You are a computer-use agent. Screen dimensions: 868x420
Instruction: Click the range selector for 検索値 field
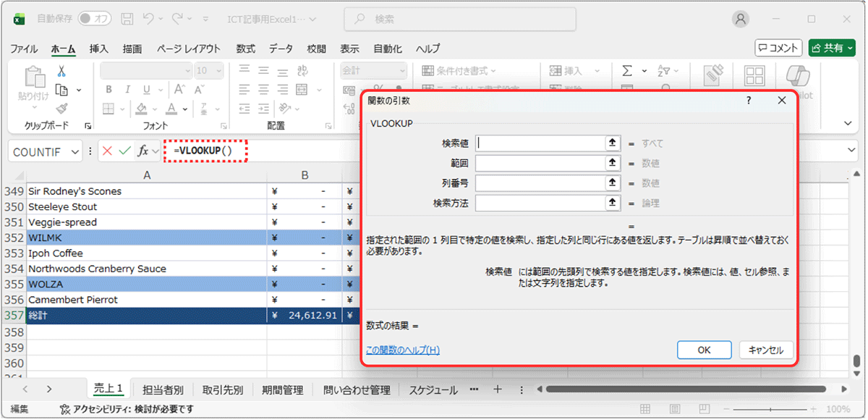click(613, 143)
